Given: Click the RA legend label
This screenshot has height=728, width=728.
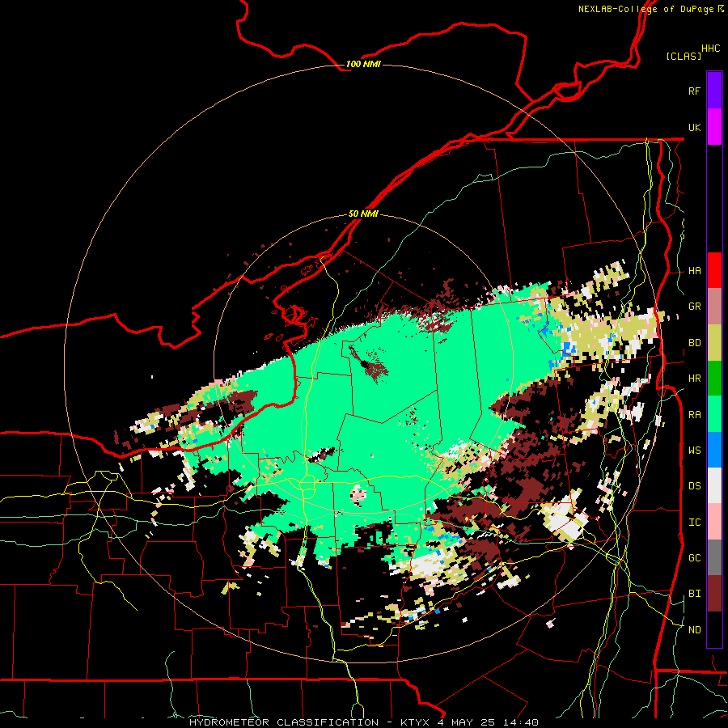Looking at the screenshot, I should coord(694,415).
